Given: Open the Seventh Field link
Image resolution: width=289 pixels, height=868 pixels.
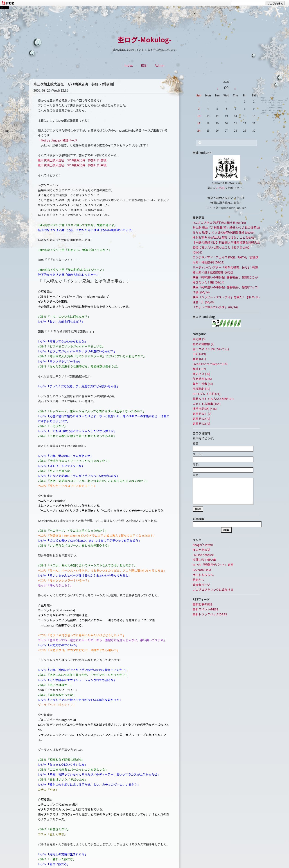Looking at the screenshot, I should pos(201,570).
